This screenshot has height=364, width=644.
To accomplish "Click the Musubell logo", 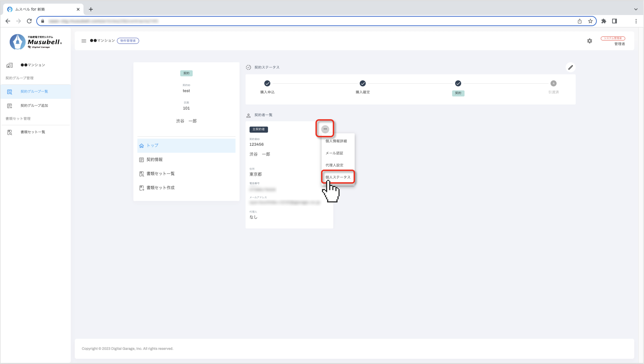I will click(36, 42).
